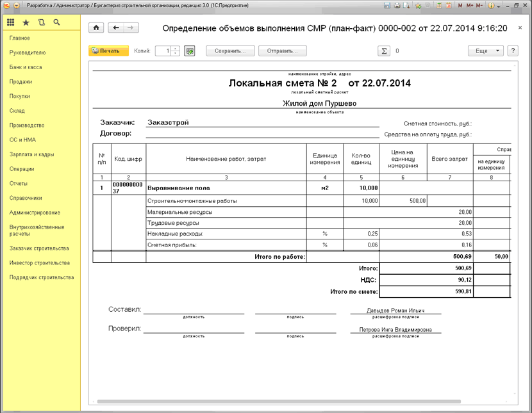Increase the number of copies
The image size is (532, 413).
175,49
